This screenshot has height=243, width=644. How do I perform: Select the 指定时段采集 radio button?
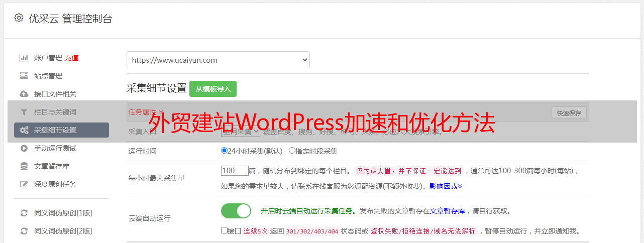pos(292,151)
